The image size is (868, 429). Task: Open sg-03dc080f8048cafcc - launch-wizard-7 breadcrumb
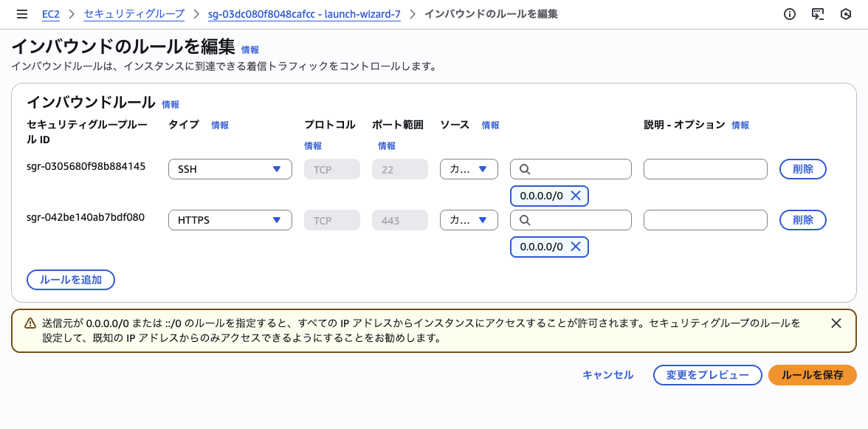(x=304, y=14)
